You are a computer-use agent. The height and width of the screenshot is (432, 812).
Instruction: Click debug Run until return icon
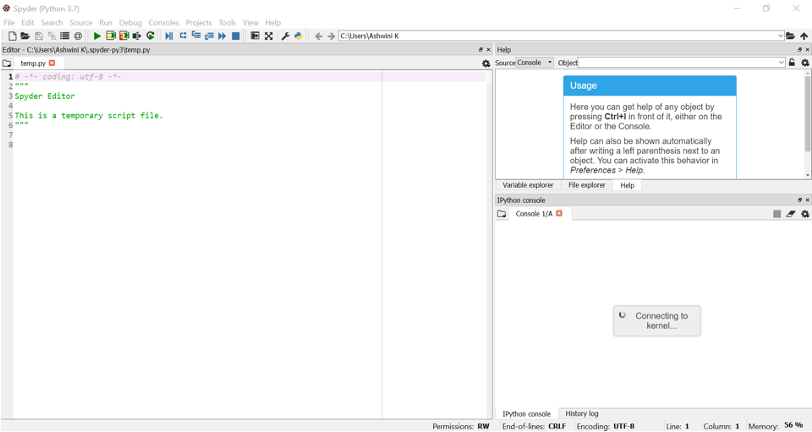(x=209, y=36)
